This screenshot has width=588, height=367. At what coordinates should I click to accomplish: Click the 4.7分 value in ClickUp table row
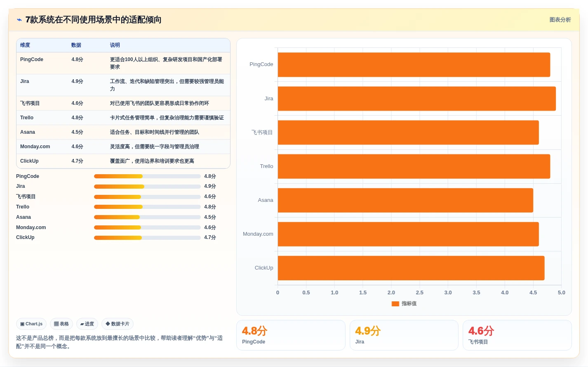coord(77,161)
